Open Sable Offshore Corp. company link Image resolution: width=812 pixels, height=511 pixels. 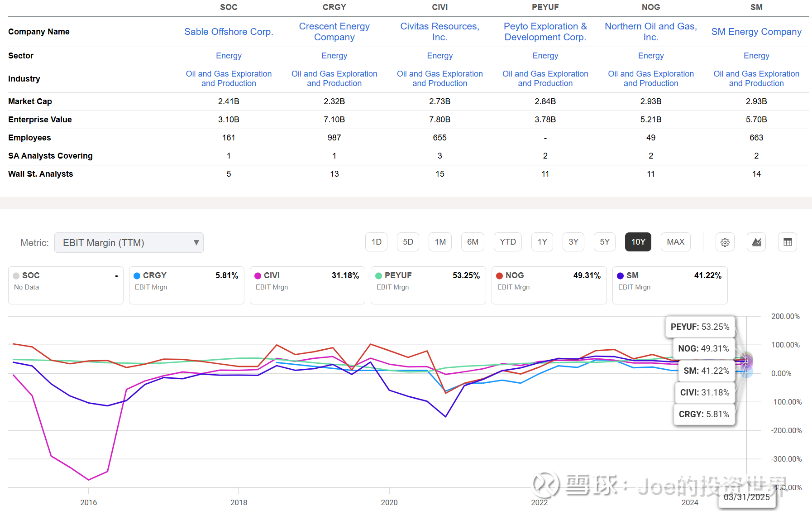(229, 32)
